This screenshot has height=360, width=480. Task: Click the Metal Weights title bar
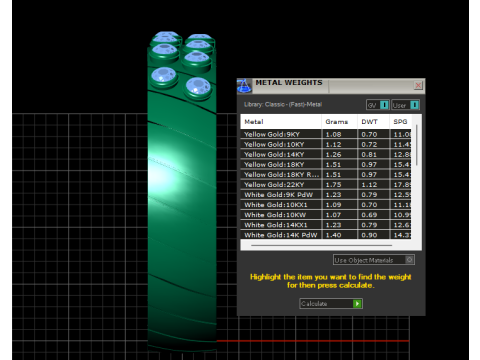(331, 86)
